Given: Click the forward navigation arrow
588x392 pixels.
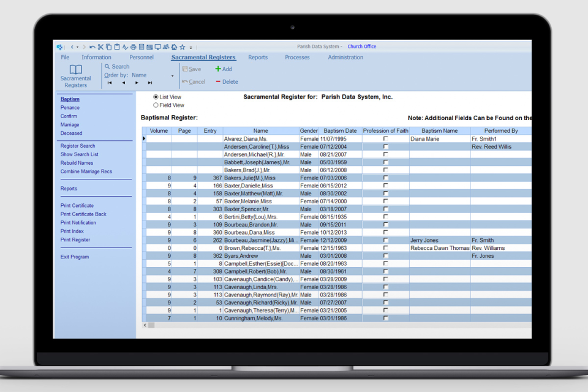Looking at the screenshot, I should tap(84, 47).
